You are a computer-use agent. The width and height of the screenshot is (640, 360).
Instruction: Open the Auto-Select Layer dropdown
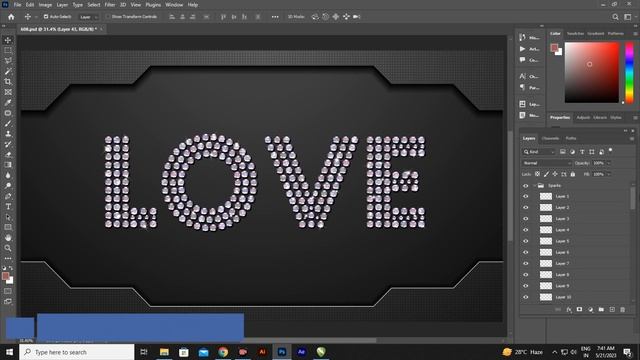(x=89, y=17)
